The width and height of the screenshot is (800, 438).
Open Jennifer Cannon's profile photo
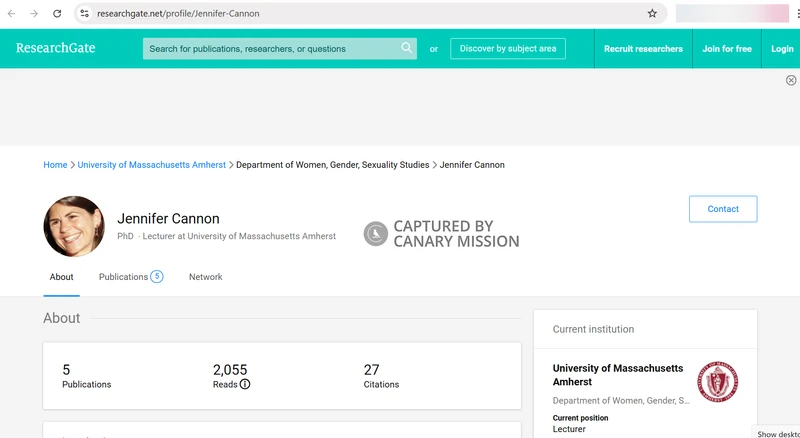click(x=74, y=226)
